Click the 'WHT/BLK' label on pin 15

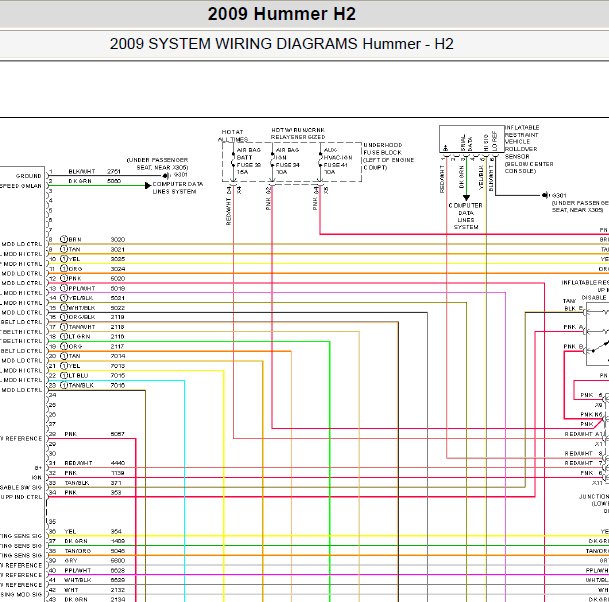pos(82,308)
